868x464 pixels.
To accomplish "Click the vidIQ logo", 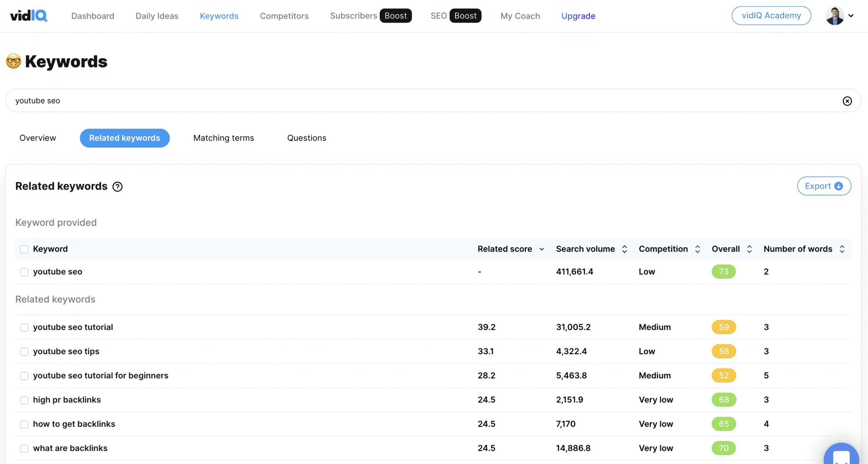I will pyautogui.click(x=29, y=16).
